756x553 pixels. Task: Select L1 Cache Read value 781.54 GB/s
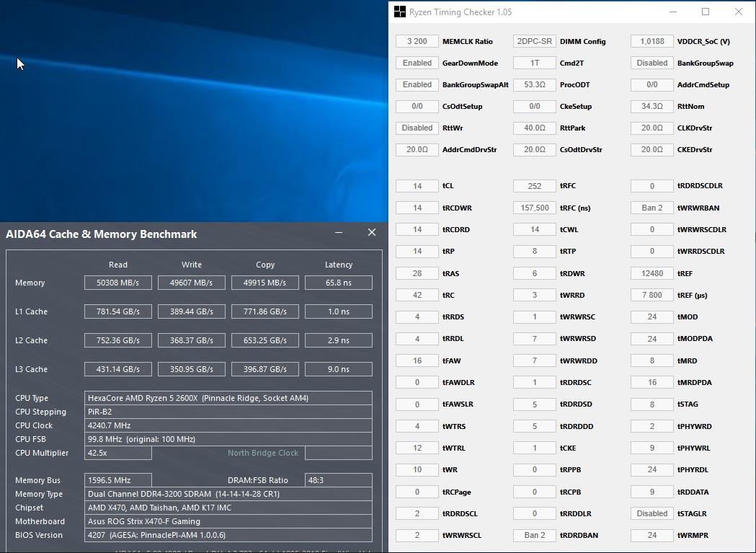(118, 311)
